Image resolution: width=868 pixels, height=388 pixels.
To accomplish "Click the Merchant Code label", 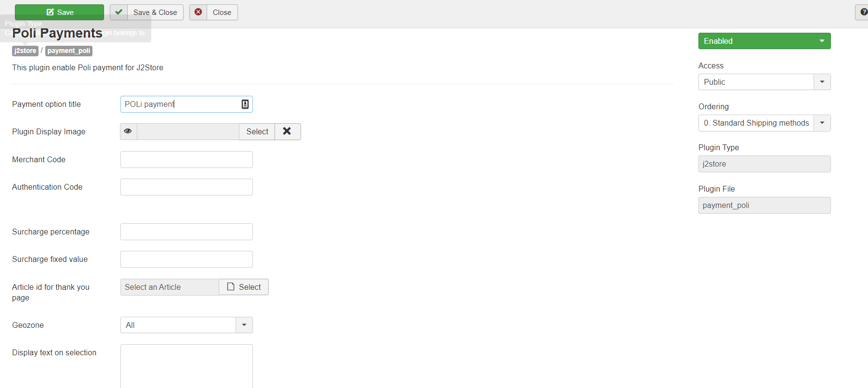I will pos(39,159).
